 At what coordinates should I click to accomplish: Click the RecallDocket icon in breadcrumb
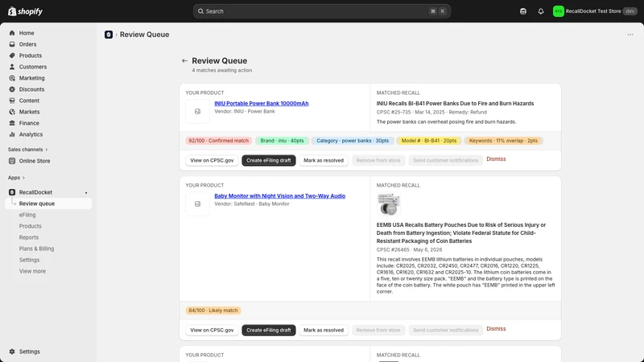point(109,35)
